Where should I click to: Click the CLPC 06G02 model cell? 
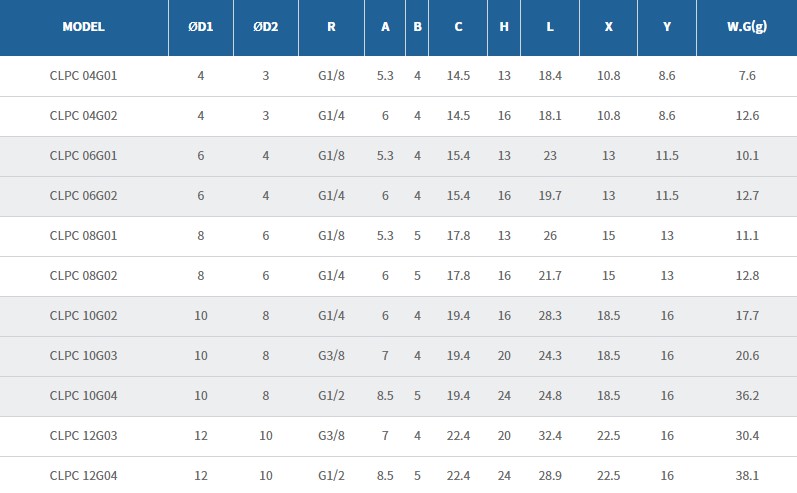(x=83, y=196)
